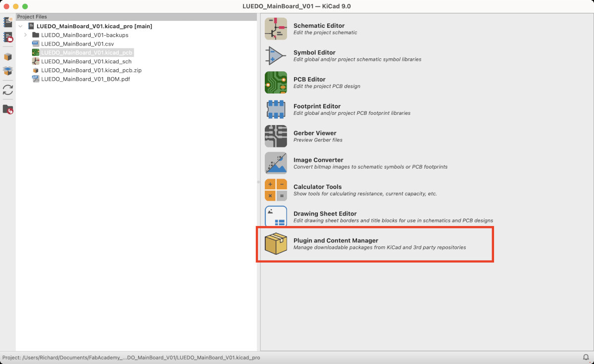The height and width of the screenshot is (364, 594).
Task: Click the Footprint Editor title text
Action: (x=317, y=106)
